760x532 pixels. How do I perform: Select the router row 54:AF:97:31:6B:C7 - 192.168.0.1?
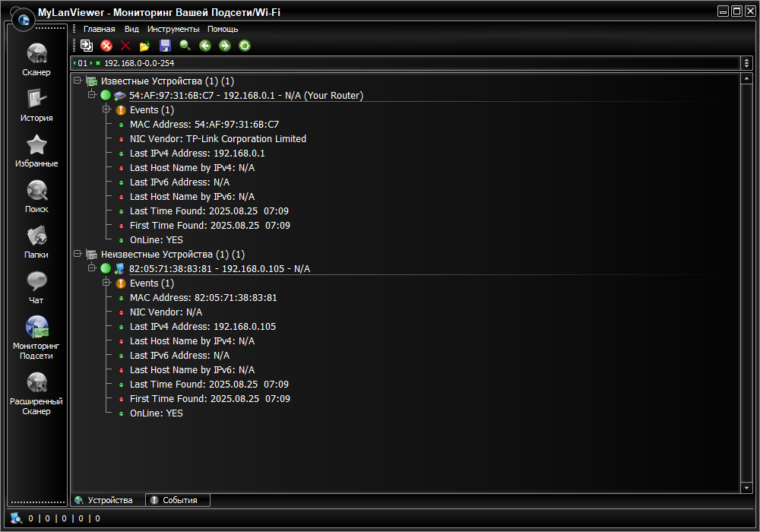pyautogui.click(x=245, y=96)
